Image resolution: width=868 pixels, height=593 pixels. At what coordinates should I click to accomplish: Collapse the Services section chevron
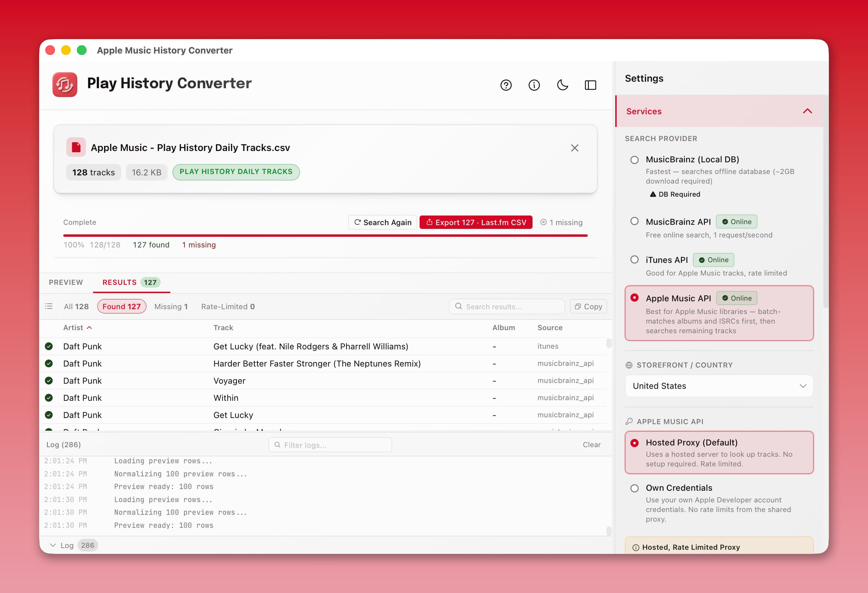807,111
